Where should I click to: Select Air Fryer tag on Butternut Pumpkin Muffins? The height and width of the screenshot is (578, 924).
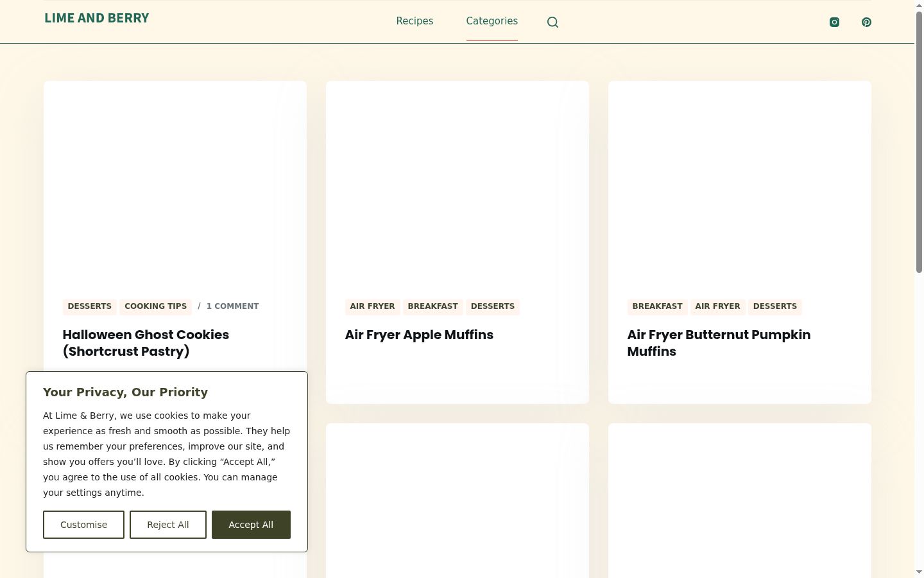[x=718, y=306]
